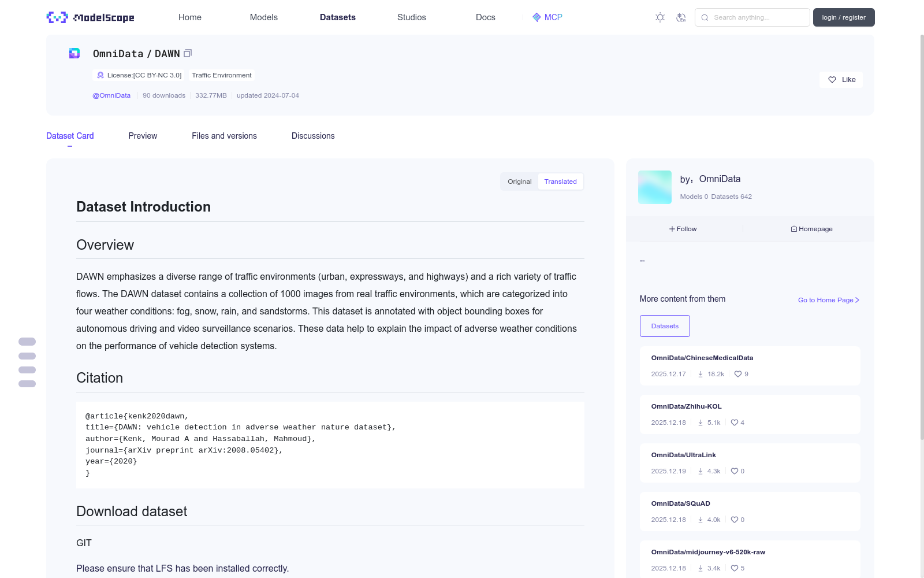
Task: Click the ModelScope logo
Action: (x=90, y=17)
